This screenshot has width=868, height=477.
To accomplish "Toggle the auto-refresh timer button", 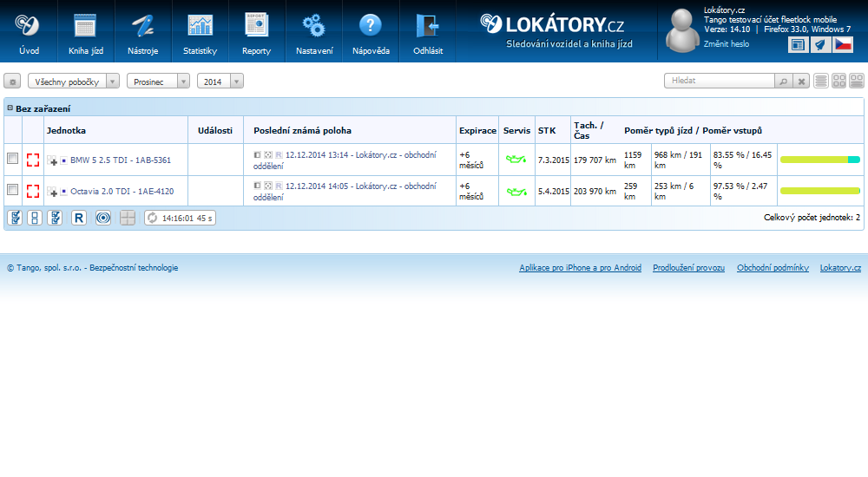I will click(180, 218).
